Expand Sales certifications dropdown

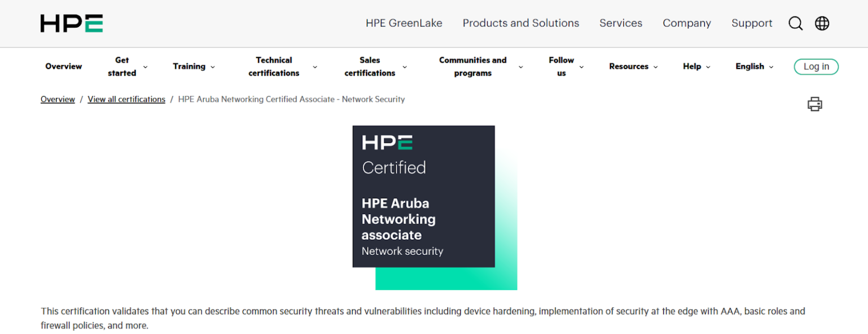376,67
